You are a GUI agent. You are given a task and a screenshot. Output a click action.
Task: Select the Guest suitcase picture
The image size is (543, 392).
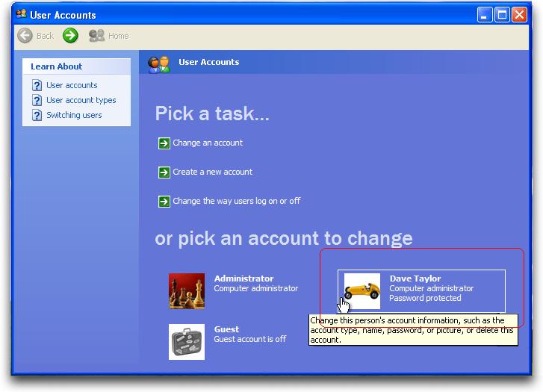187,342
